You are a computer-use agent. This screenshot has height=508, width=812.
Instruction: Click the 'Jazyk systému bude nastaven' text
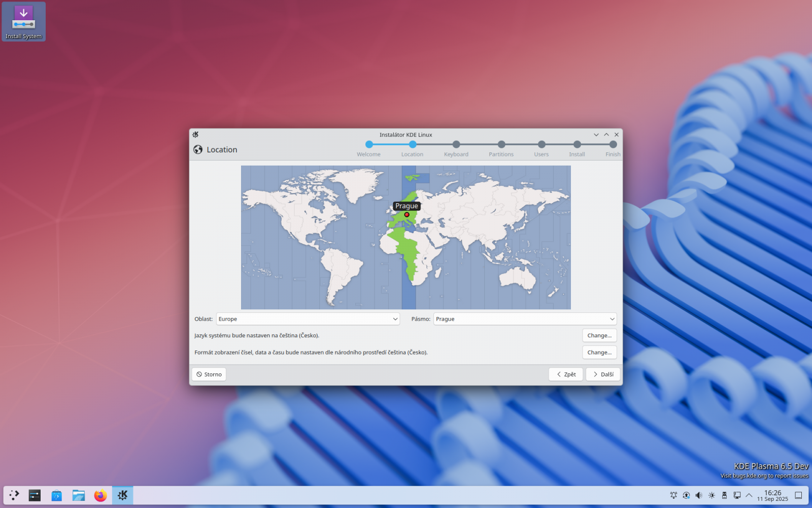tap(257, 335)
